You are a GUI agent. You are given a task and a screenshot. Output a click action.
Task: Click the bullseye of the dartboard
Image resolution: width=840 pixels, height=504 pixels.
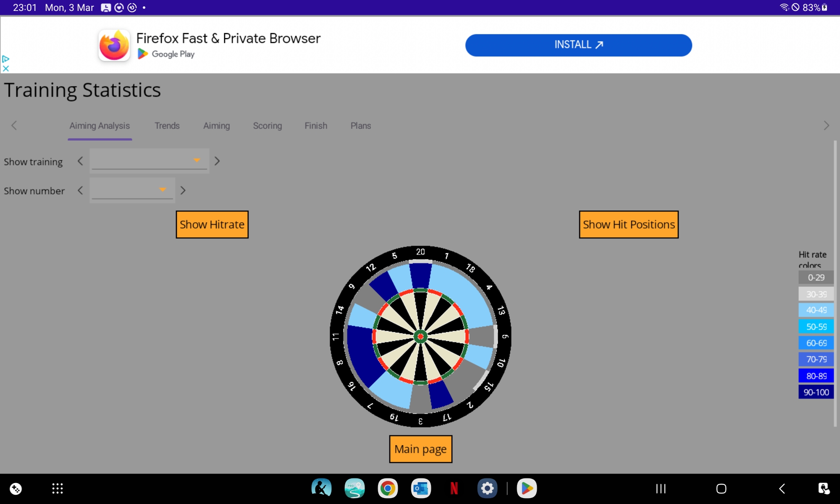[x=420, y=336]
